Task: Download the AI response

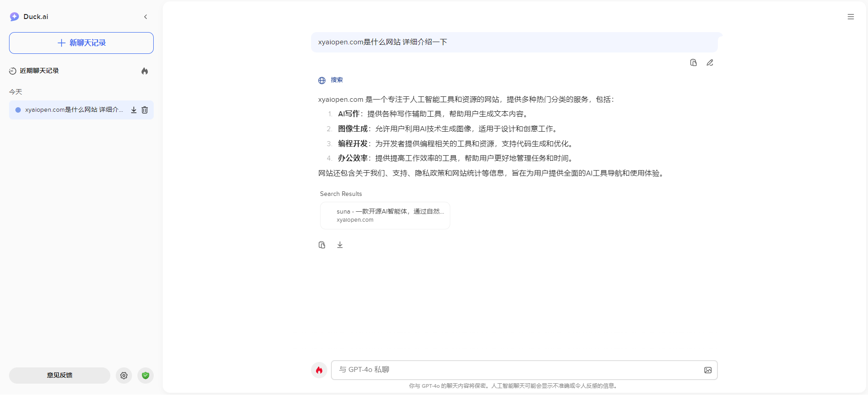Action: [x=340, y=245]
